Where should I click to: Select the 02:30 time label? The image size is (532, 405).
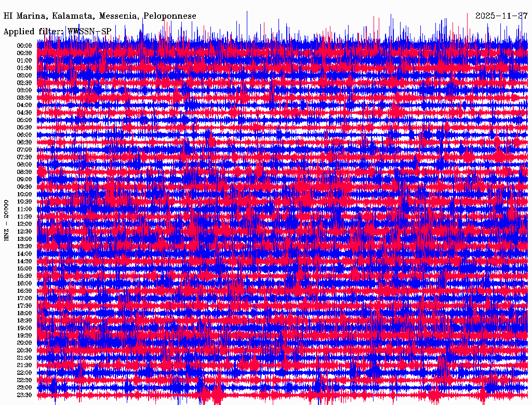[24, 83]
